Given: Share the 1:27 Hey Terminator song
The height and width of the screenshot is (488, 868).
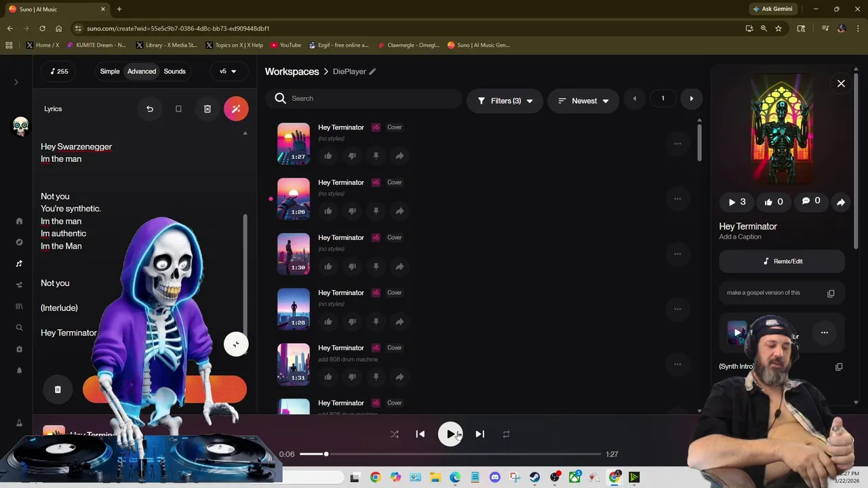Looking at the screenshot, I should pos(399,156).
